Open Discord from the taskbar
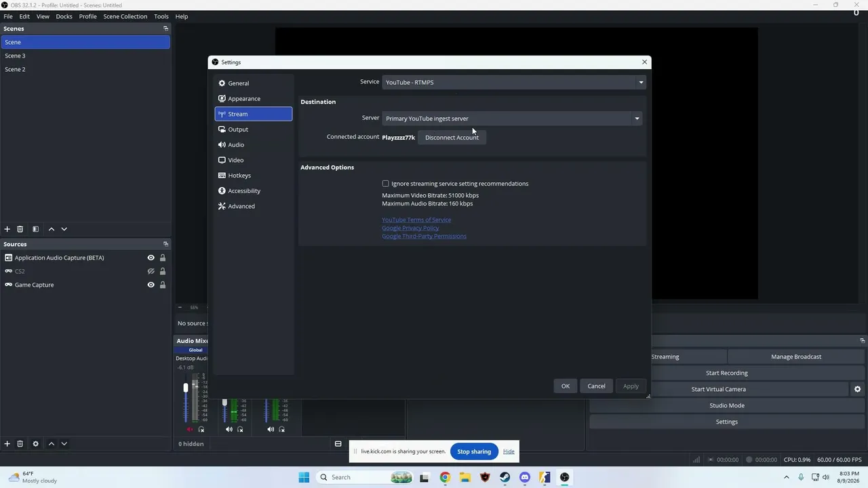 524,477
